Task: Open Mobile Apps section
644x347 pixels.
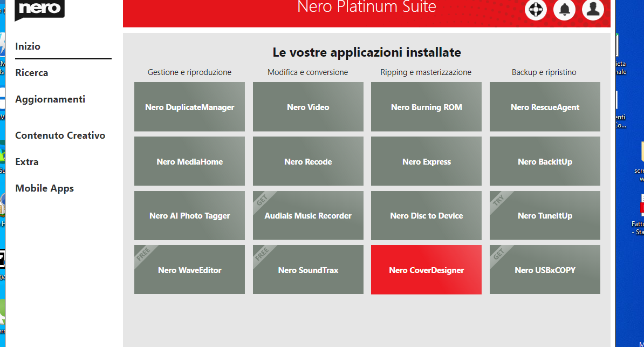Action: (x=44, y=188)
